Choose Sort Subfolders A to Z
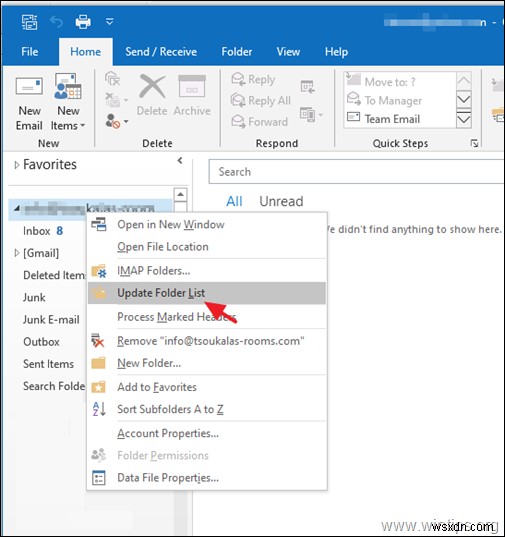 click(207, 409)
